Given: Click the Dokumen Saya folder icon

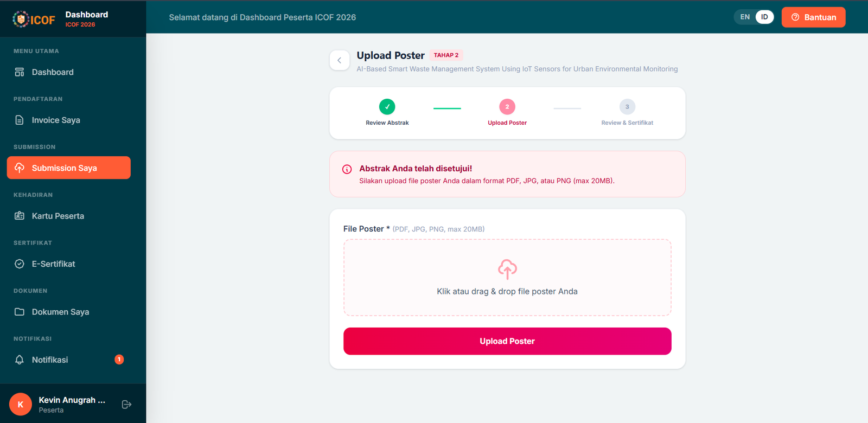Looking at the screenshot, I should [x=20, y=312].
